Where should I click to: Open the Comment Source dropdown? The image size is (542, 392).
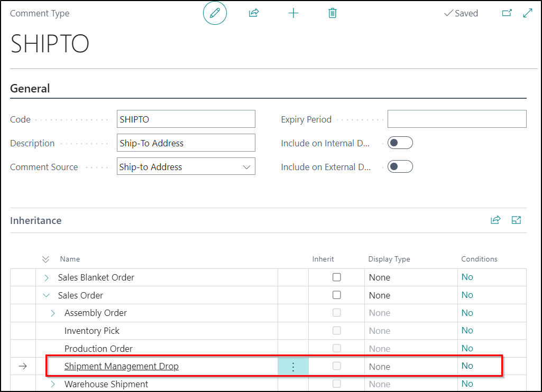click(x=246, y=167)
